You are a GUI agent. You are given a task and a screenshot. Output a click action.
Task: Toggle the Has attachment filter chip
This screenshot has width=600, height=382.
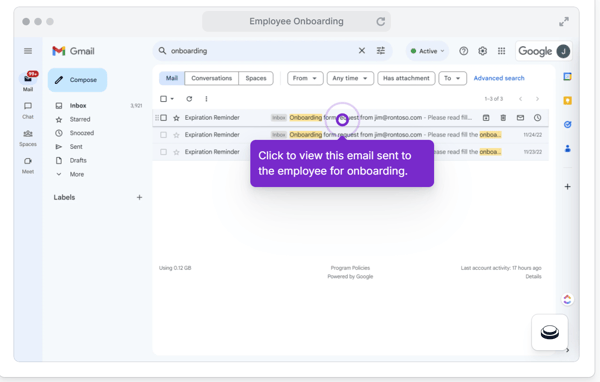pyautogui.click(x=406, y=78)
